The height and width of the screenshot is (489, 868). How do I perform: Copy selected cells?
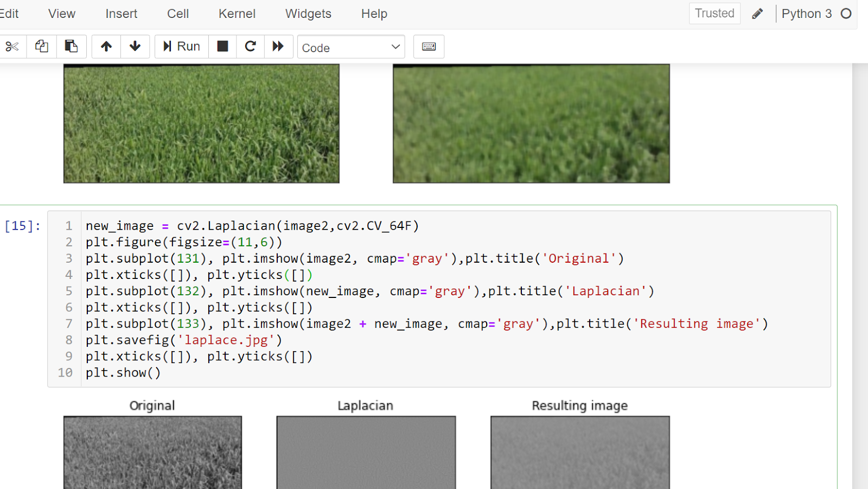click(x=42, y=47)
